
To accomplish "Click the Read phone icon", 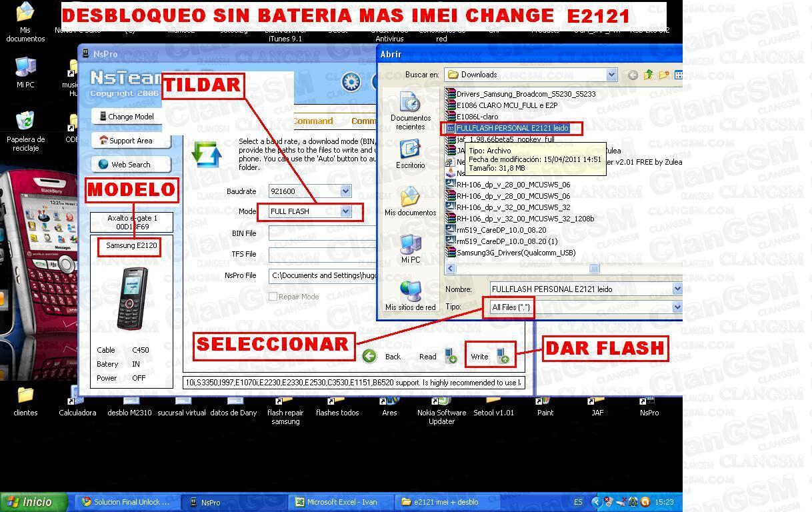I will [451, 357].
